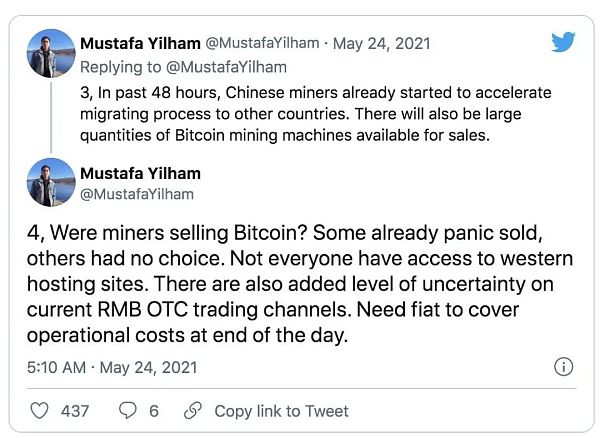Click the chain link icon
Image resolution: width=600 pixels, height=438 pixels.
[195, 410]
